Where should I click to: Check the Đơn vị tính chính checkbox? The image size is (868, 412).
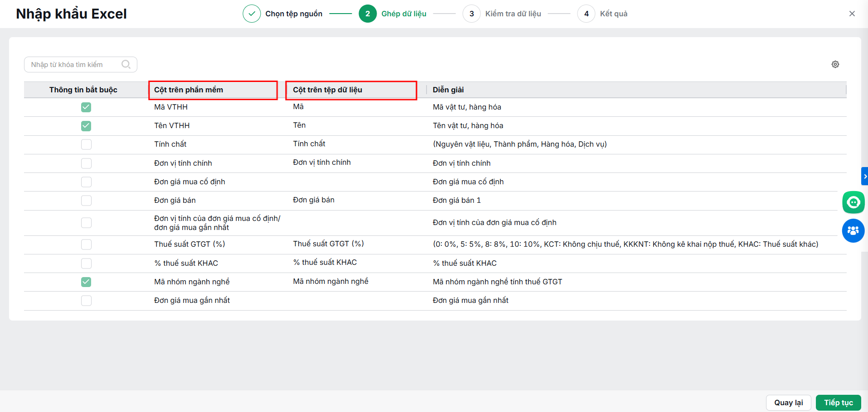coord(86,163)
